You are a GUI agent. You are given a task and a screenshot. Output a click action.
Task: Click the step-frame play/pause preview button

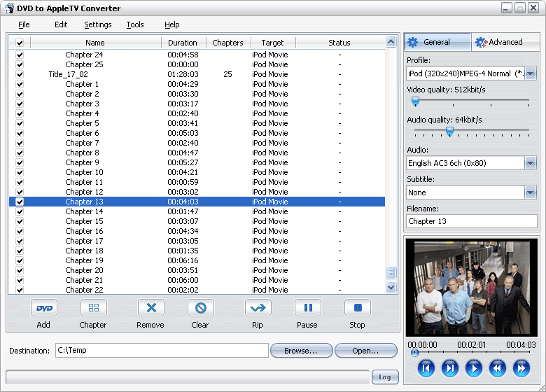pyautogui.click(x=450, y=368)
